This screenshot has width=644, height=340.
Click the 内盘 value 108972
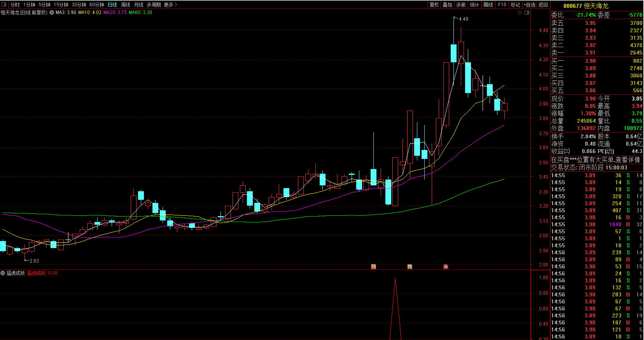pos(633,128)
